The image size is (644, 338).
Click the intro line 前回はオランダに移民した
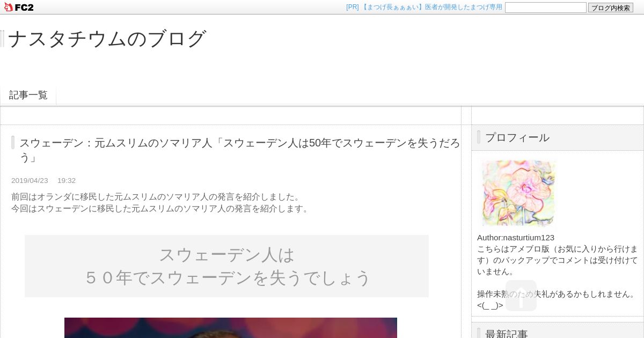157,197
